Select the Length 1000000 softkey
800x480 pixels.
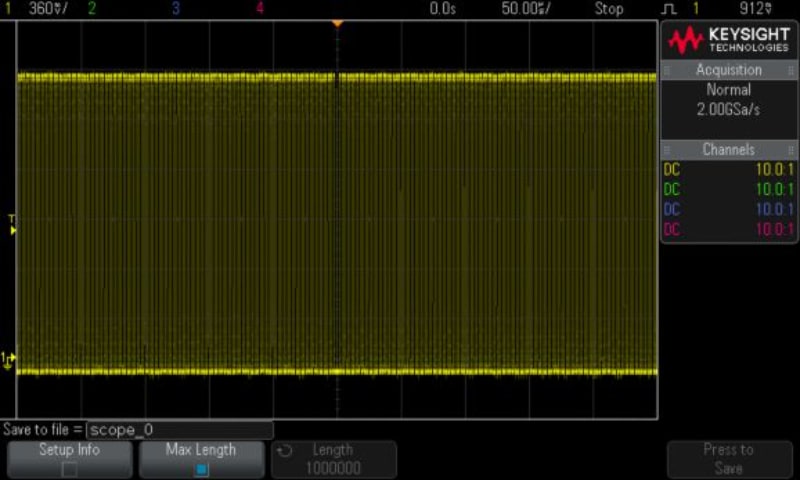(x=334, y=459)
